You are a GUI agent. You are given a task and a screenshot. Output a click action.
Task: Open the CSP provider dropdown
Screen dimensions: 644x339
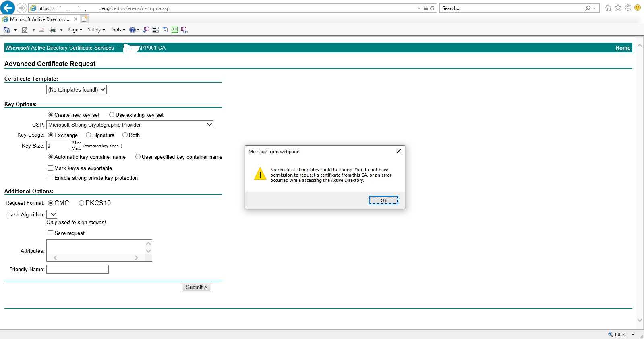click(130, 125)
